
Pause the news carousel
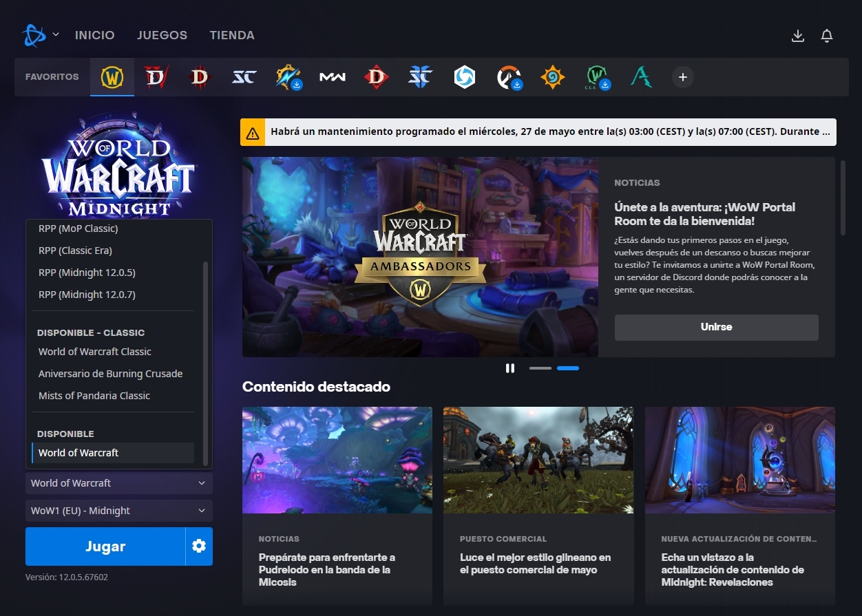click(510, 368)
